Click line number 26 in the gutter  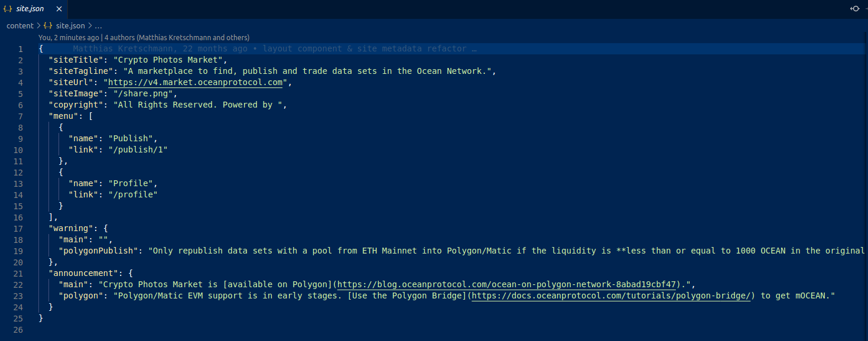pyautogui.click(x=18, y=329)
